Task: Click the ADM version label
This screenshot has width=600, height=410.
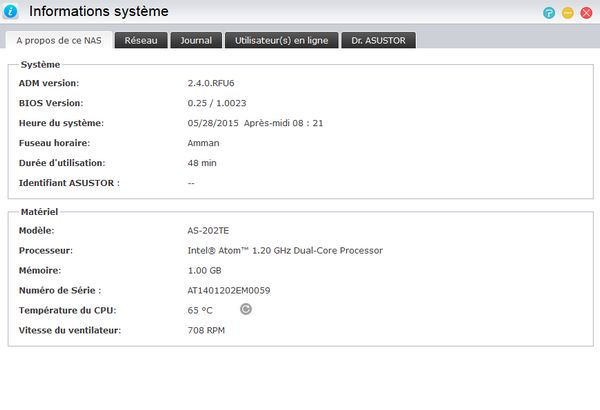Action: (x=49, y=83)
